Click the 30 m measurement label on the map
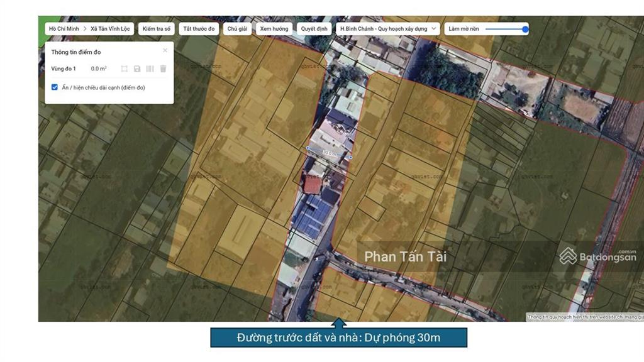The width and height of the screenshot is (644, 362). (329, 153)
